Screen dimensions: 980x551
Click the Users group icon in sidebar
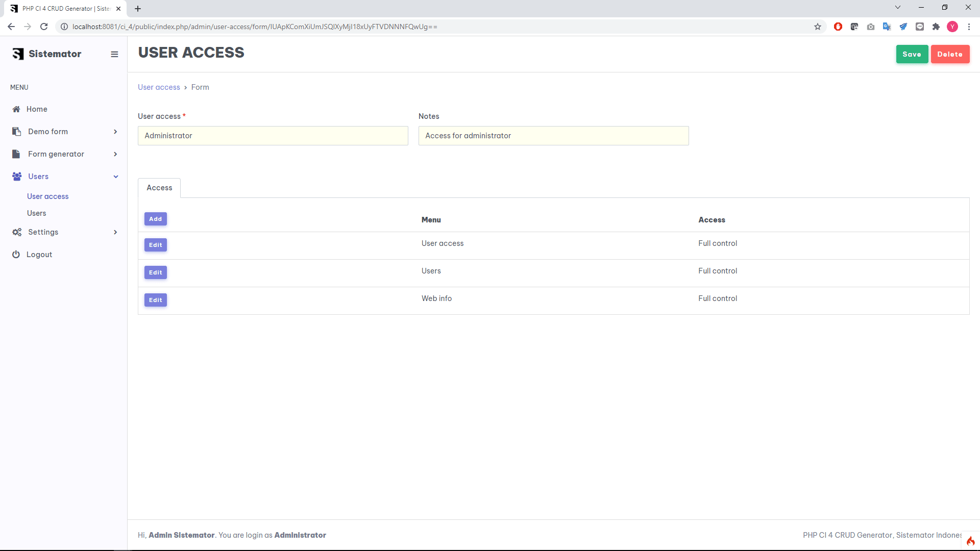click(17, 177)
